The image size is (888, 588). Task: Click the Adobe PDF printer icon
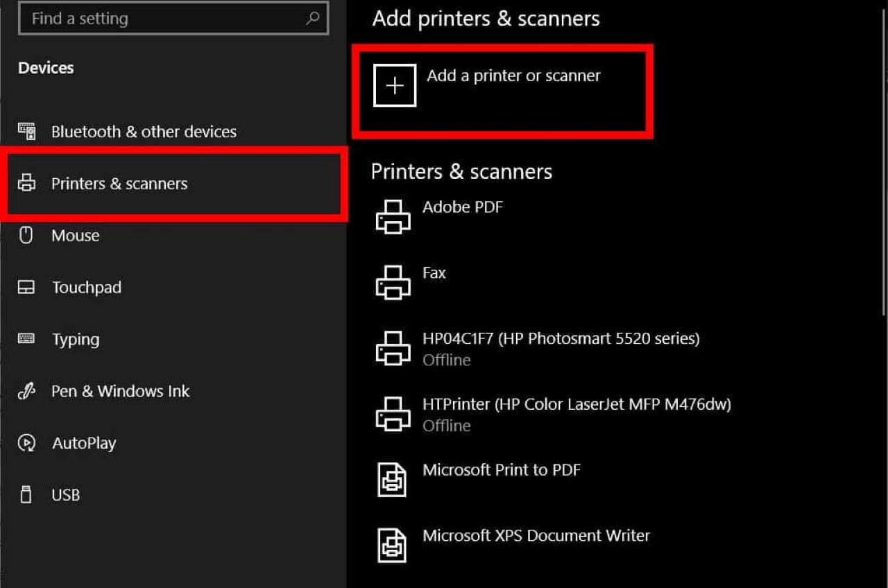click(x=393, y=216)
